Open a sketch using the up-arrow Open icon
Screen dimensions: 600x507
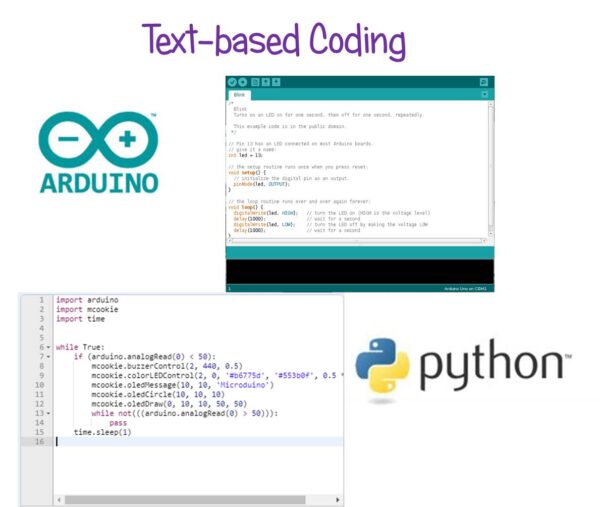265,82
